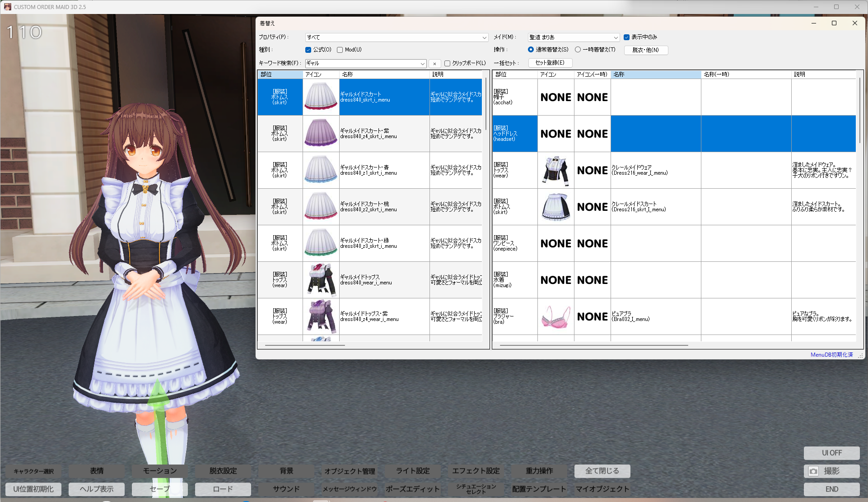Select 一時着替え(T) radio option

(x=578, y=50)
